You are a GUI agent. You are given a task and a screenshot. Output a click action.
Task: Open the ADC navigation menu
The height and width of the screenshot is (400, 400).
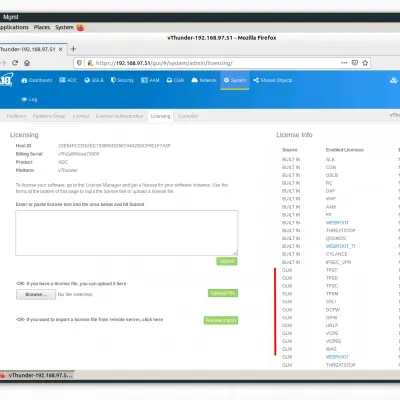(68, 80)
